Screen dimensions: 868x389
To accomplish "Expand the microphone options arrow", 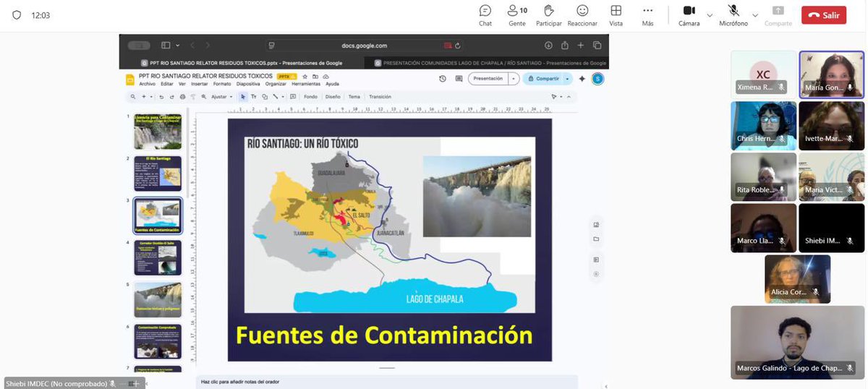I will tap(755, 14).
